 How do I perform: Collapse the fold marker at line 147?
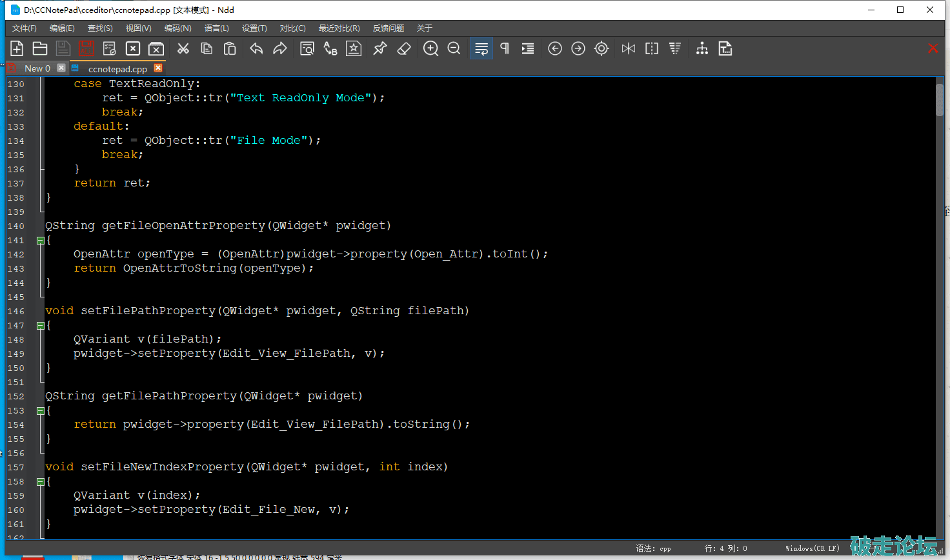40,326
